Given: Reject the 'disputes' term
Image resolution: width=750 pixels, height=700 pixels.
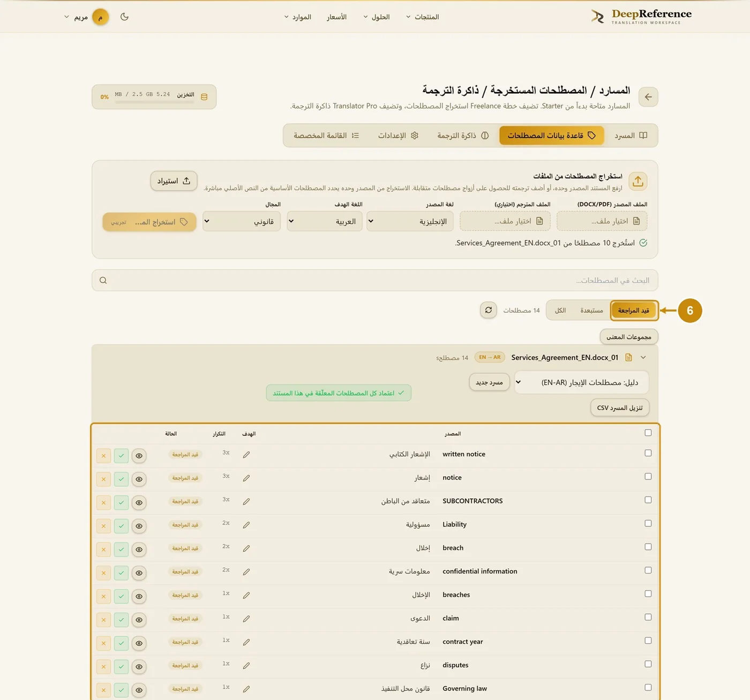Looking at the screenshot, I should pyautogui.click(x=103, y=667).
